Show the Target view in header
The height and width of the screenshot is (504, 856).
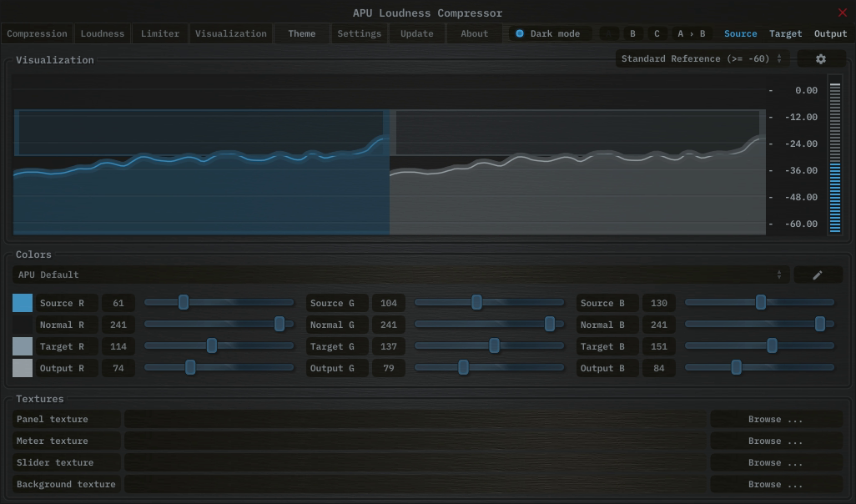(x=785, y=33)
